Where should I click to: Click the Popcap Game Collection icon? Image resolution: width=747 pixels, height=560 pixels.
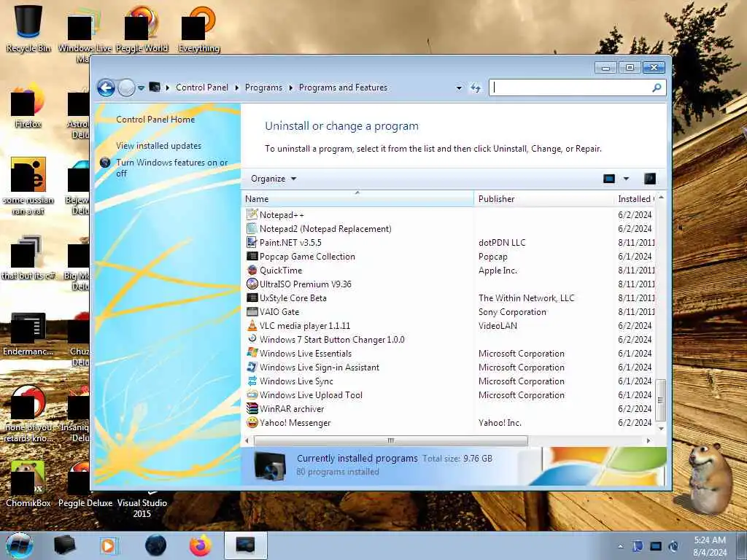(252, 256)
